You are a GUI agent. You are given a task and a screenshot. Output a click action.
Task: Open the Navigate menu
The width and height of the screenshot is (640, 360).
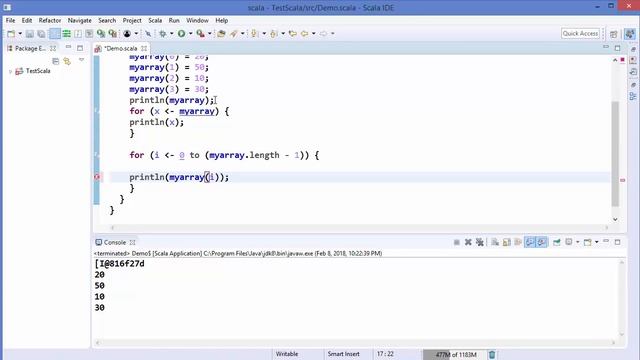80,20
